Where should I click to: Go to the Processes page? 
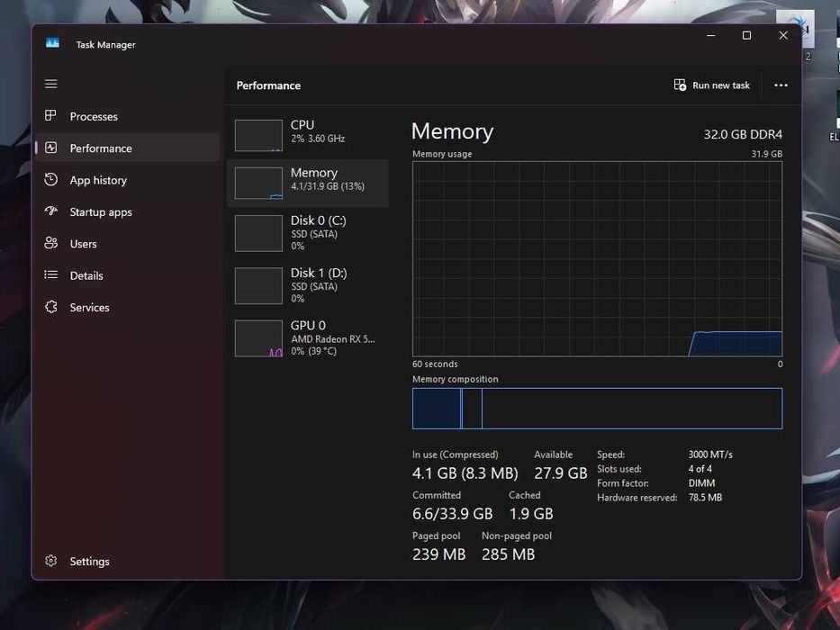128,116
